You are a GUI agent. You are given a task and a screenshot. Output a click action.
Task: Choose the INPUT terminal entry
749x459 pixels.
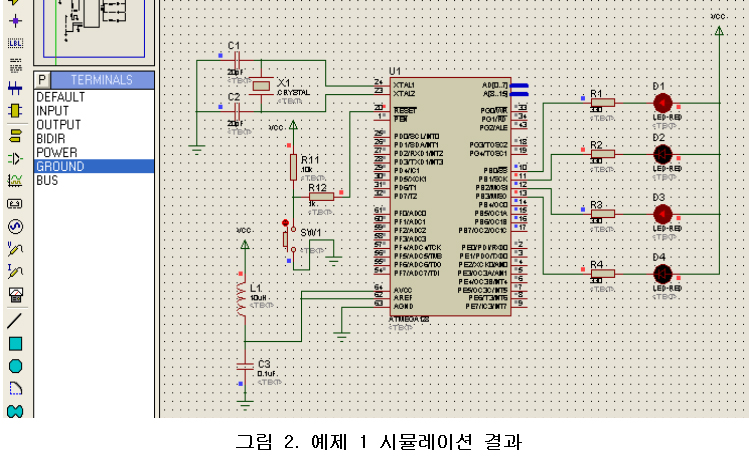tap(53, 111)
